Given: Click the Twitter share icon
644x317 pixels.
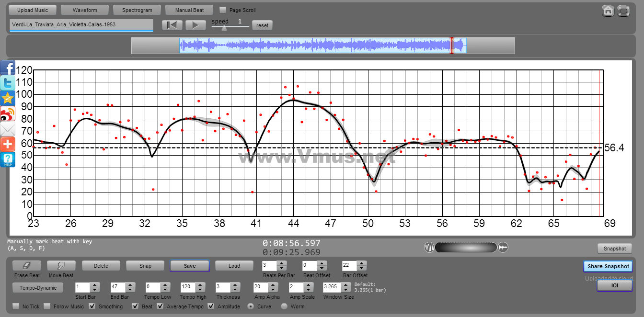Looking at the screenshot, I should [7, 83].
